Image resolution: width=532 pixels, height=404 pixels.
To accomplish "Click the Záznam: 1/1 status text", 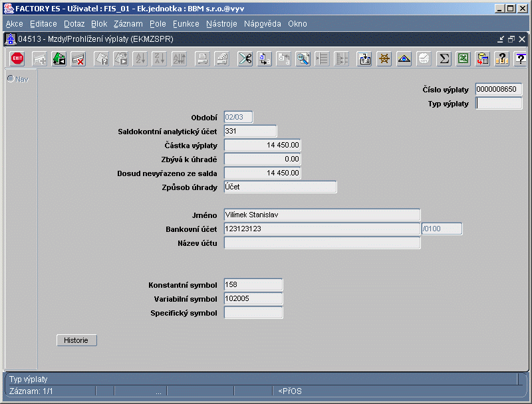I will (x=31, y=391).
